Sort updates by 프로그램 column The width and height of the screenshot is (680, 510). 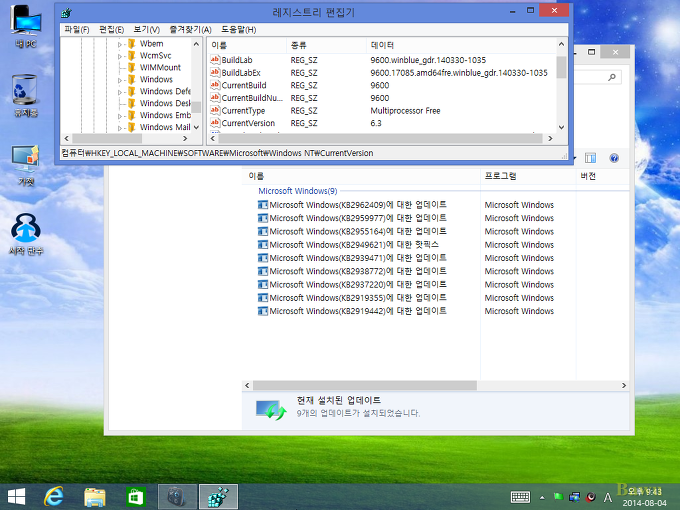[x=528, y=176]
